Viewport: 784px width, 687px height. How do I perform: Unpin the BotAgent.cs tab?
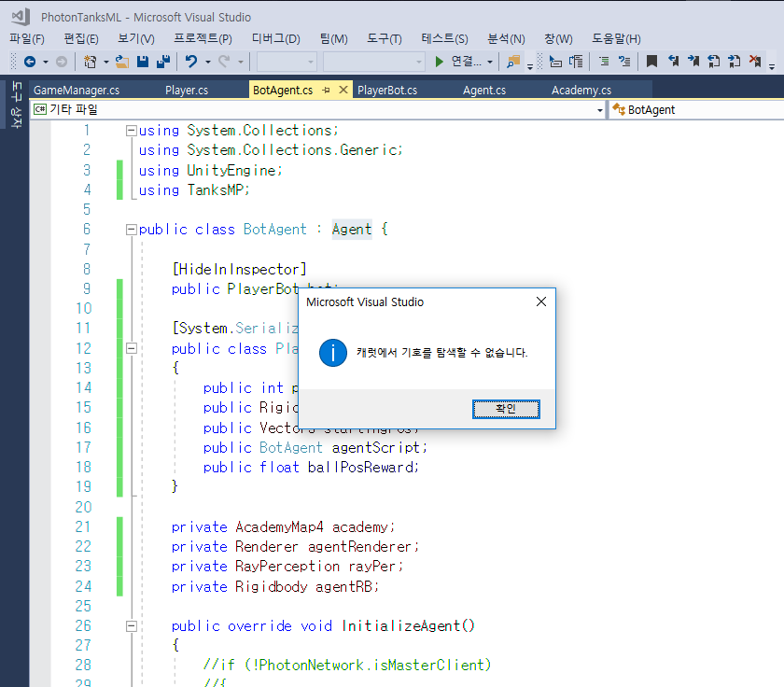(x=326, y=89)
